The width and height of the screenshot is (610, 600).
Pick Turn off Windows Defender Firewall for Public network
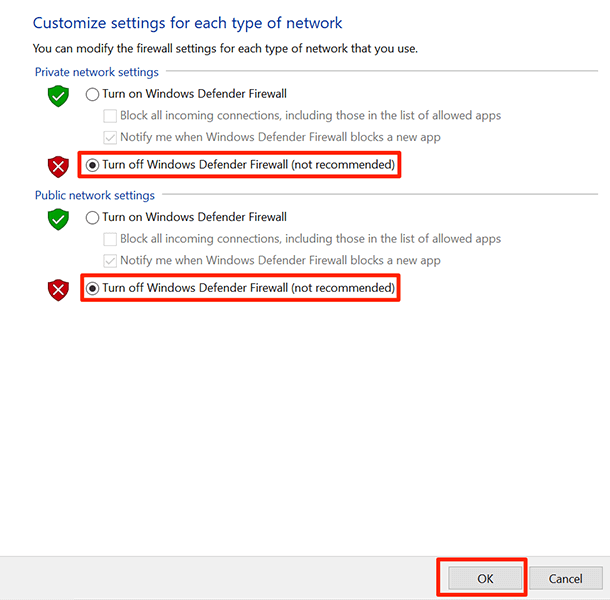93,288
